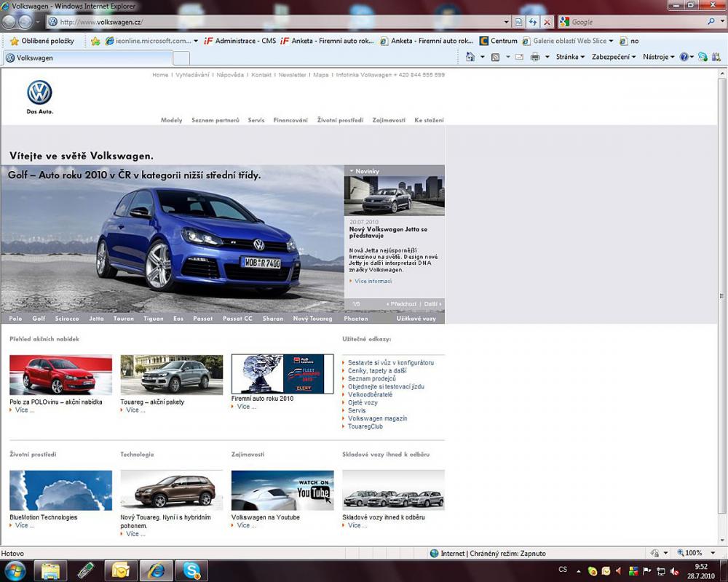Click the red Stop loading icon
Viewport: 728px width, 582px height.
(x=547, y=22)
